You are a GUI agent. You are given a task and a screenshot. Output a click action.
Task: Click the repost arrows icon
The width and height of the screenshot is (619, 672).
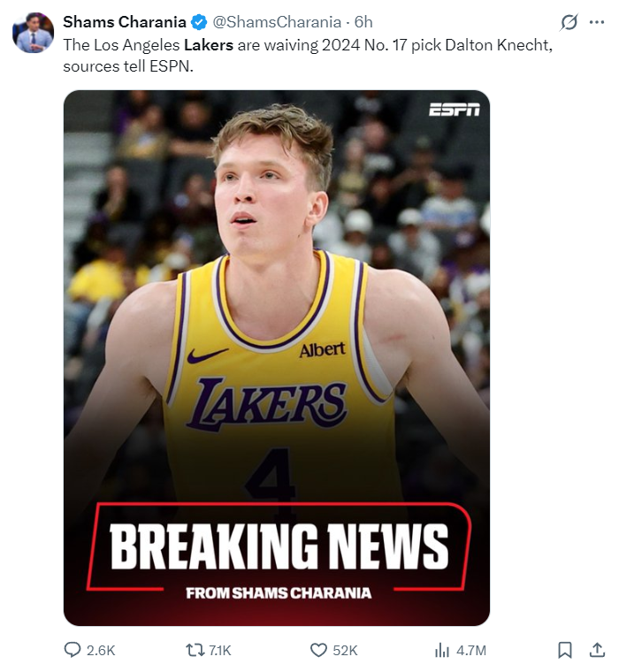[195, 650]
